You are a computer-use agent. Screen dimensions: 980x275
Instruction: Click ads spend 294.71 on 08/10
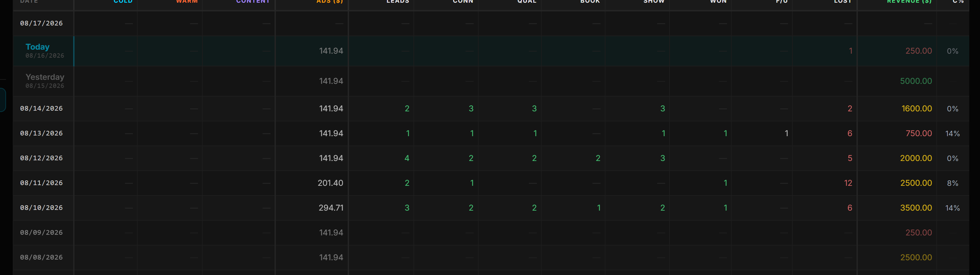(x=331, y=208)
